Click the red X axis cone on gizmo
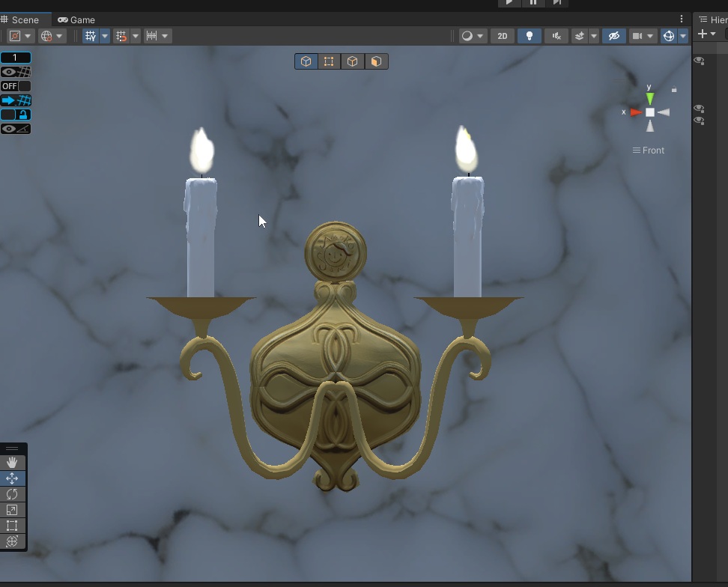 coord(635,112)
